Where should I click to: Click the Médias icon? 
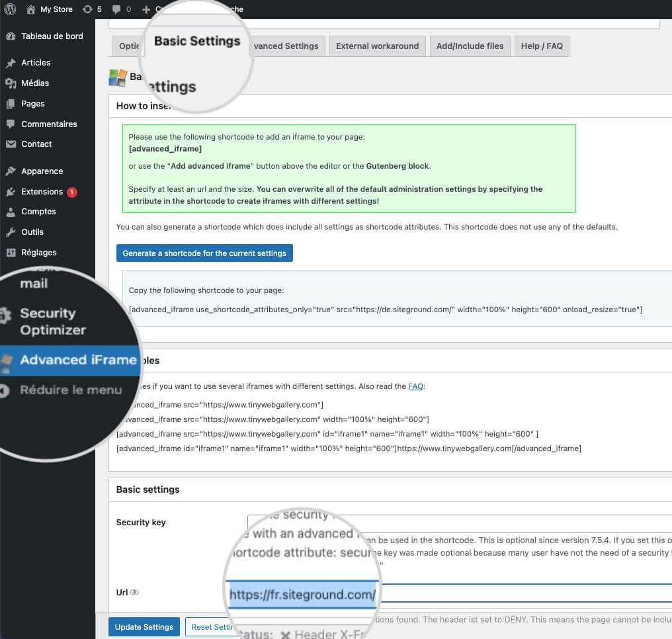pos(11,83)
